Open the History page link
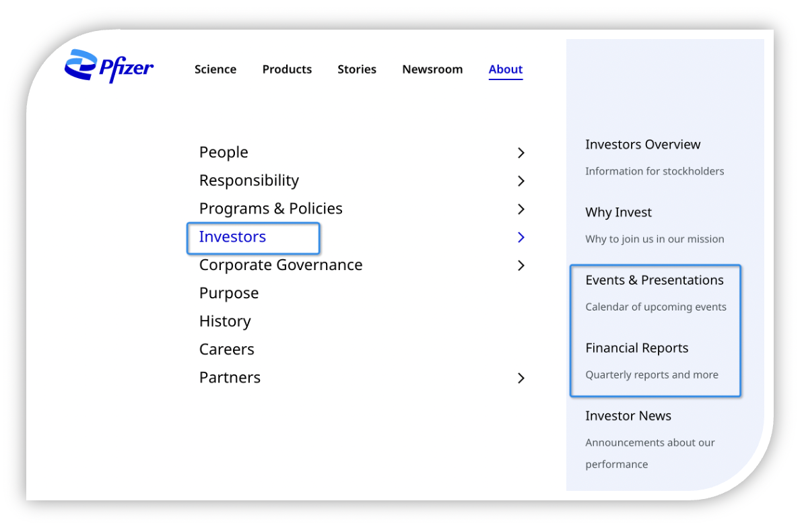The height and width of the screenshot is (532, 804). point(225,321)
